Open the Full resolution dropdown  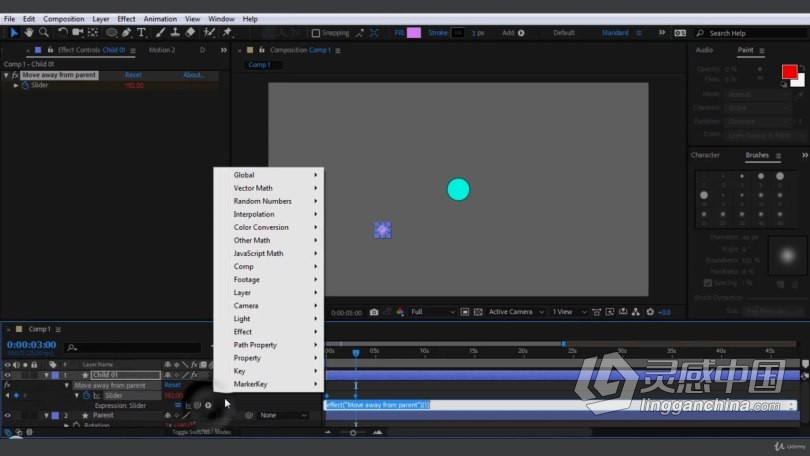tap(433, 312)
